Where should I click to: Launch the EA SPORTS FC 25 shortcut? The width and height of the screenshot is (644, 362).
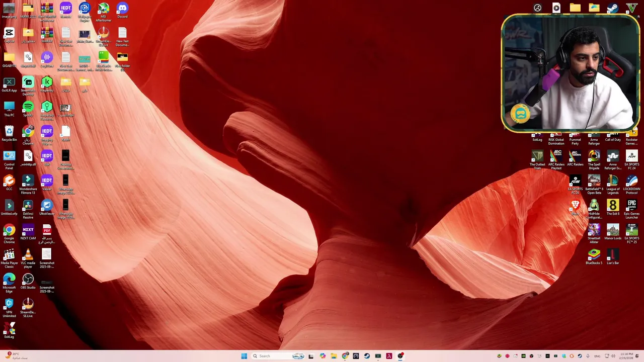point(632,234)
